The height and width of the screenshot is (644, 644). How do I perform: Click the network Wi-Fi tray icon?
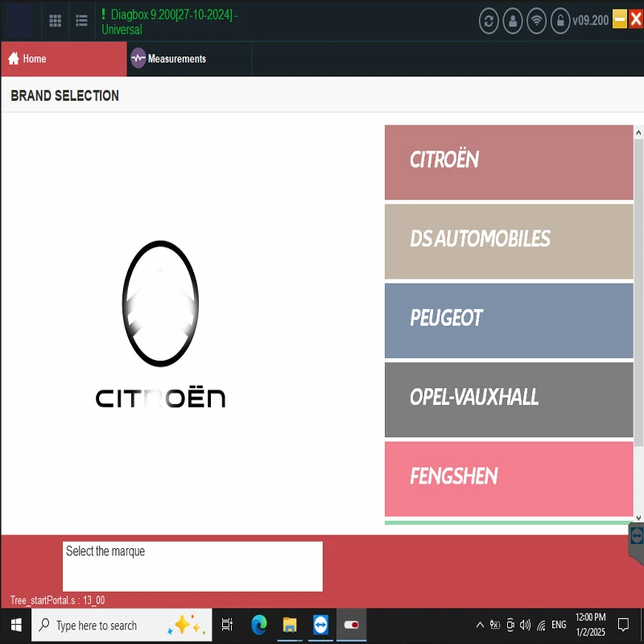[541, 626]
